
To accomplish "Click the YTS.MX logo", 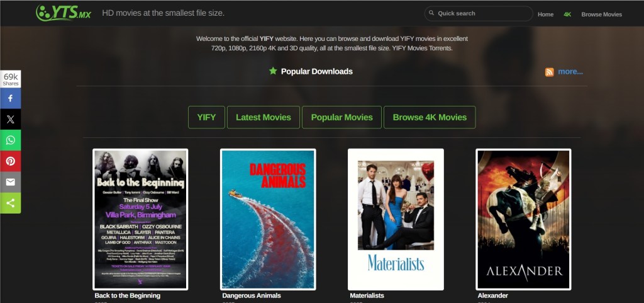I will click(x=64, y=13).
